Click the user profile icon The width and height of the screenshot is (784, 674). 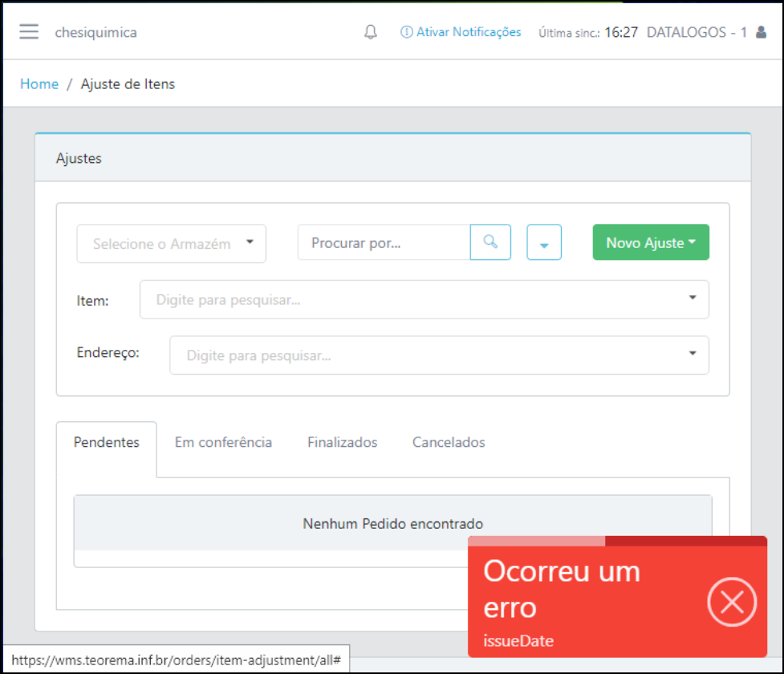(x=761, y=32)
